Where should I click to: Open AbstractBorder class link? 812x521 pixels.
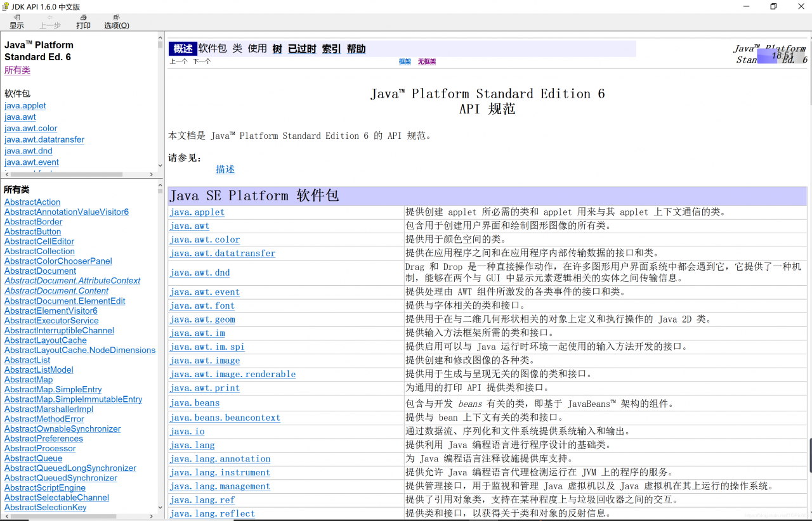34,222
